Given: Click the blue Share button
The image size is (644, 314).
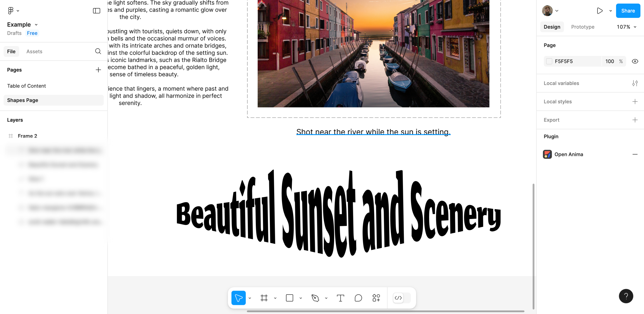Looking at the screenshot, I should 628,11.
